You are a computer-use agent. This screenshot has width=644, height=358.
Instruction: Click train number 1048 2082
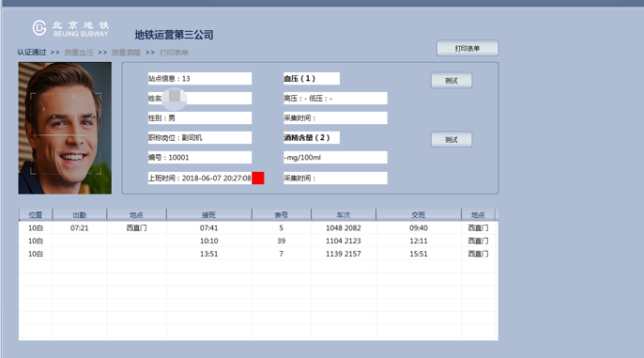(x=344, y=228)
